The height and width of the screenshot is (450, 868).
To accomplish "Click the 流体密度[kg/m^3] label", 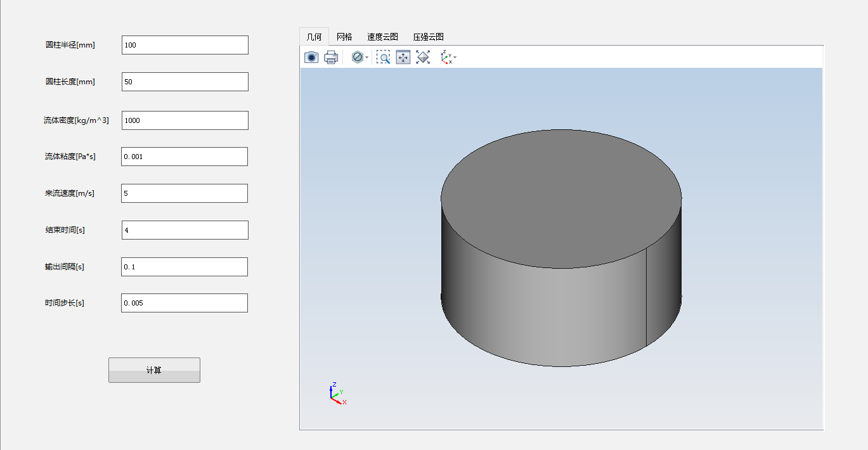I will click(x=77, y=120).
